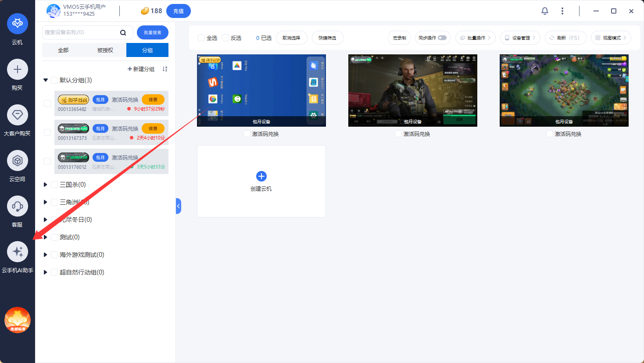The height and width of the screenshot is (363, 644).
Task: Check the box for device 00013176012
Action: click(47, 161)
